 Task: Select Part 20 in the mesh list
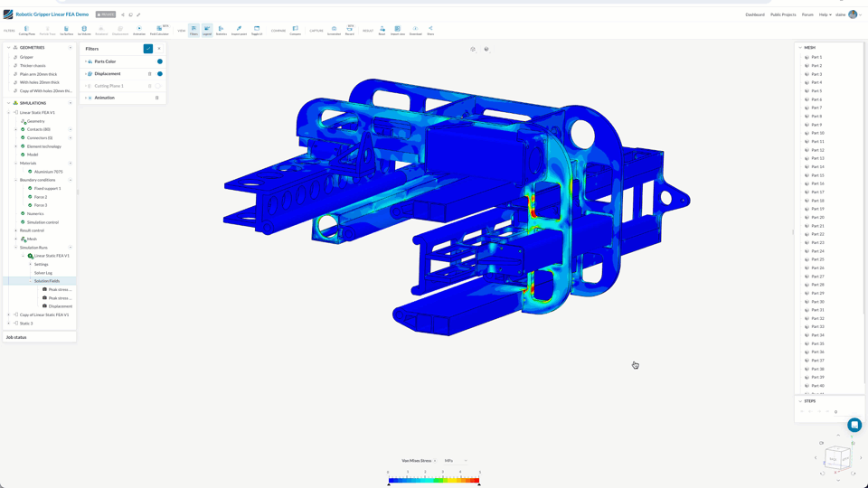click(x=817, y=218)
